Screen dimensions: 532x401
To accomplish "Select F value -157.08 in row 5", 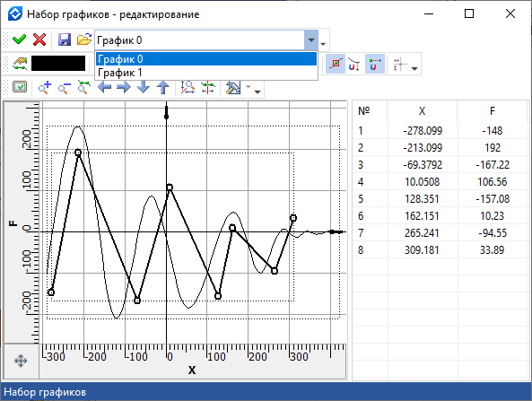I will (x=493, y=199).
